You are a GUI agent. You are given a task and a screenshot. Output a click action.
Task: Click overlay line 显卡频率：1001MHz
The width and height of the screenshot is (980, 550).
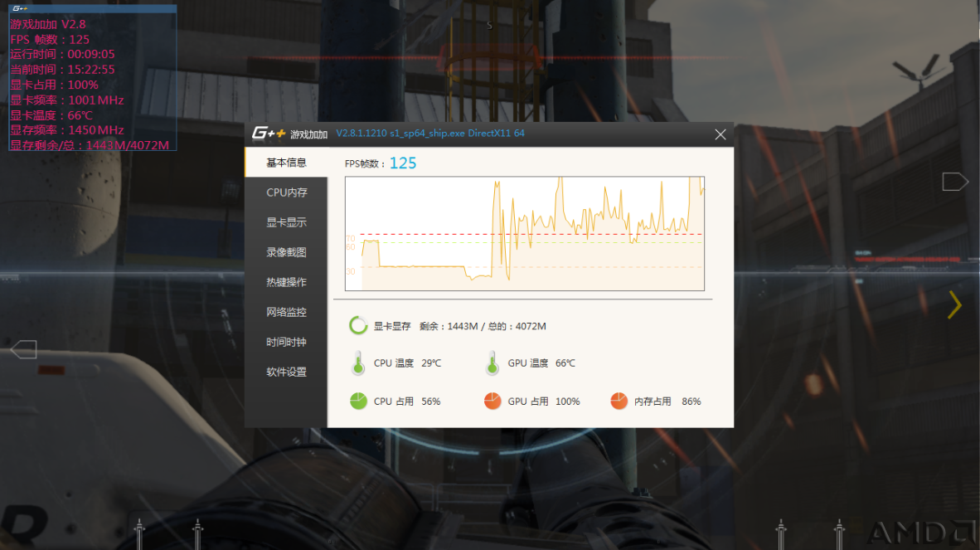(x=67, y=100)
